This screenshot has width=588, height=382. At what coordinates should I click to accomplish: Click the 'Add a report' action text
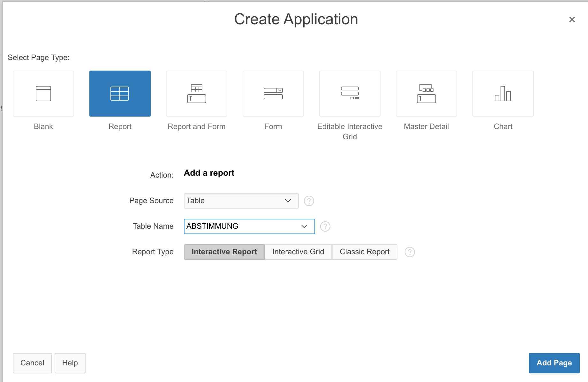click(209, 173)
